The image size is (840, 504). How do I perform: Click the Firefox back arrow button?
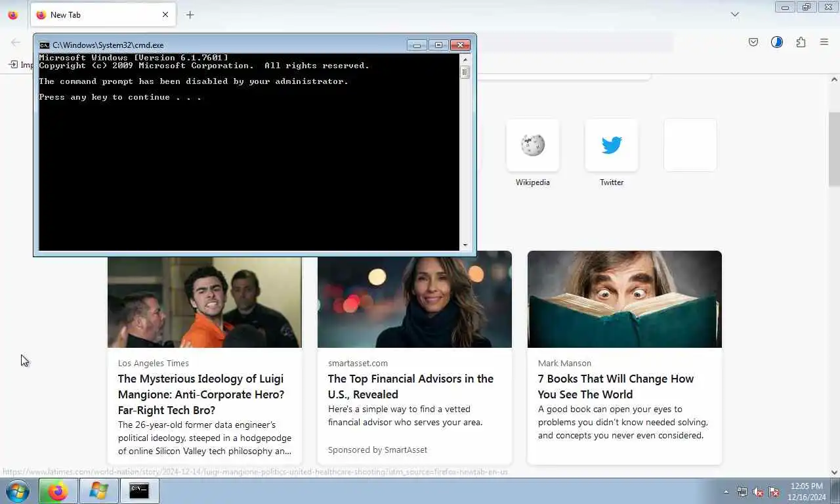coord(16,42)
